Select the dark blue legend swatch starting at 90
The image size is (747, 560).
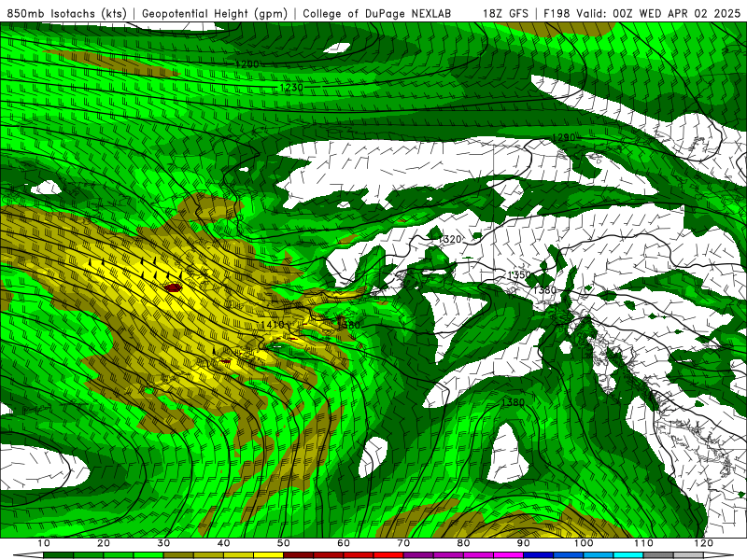(x=539, y=555)
